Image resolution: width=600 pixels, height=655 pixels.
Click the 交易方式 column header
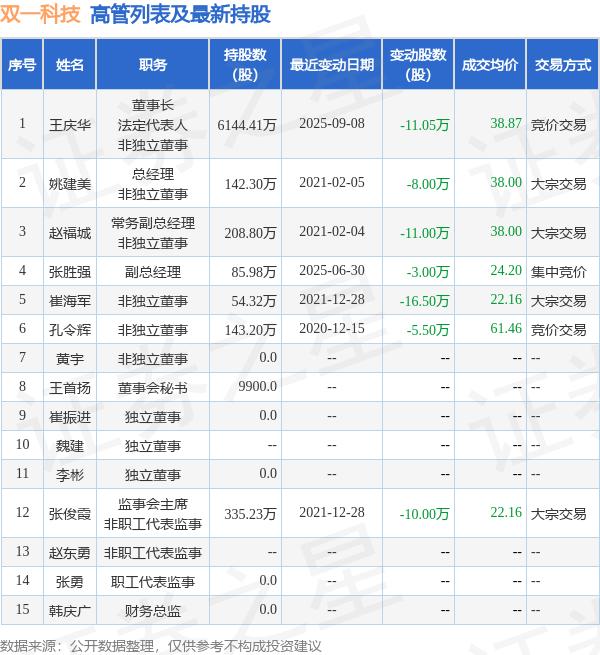[562, 65]
